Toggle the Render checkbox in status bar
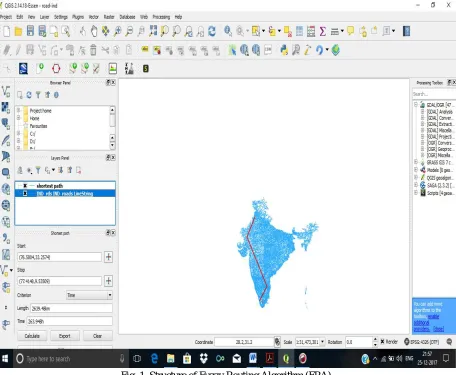This screenshot has height=375, width=456. tap(382, 342)
